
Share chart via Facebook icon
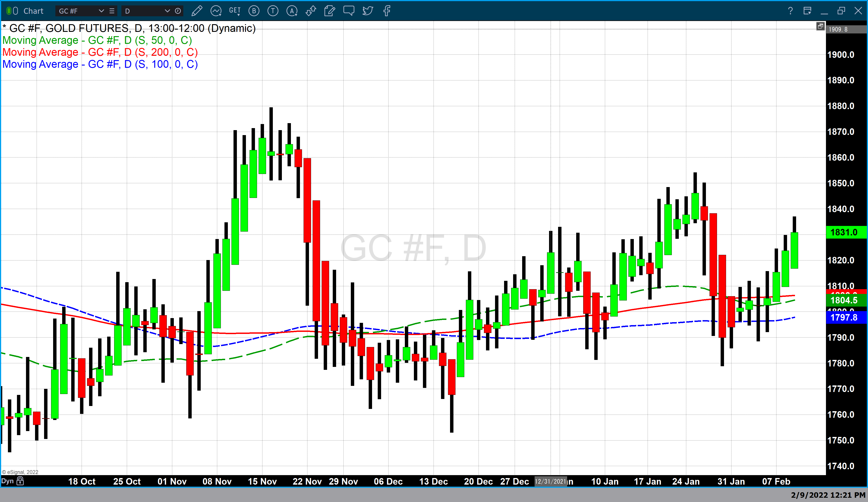point(387,11)
